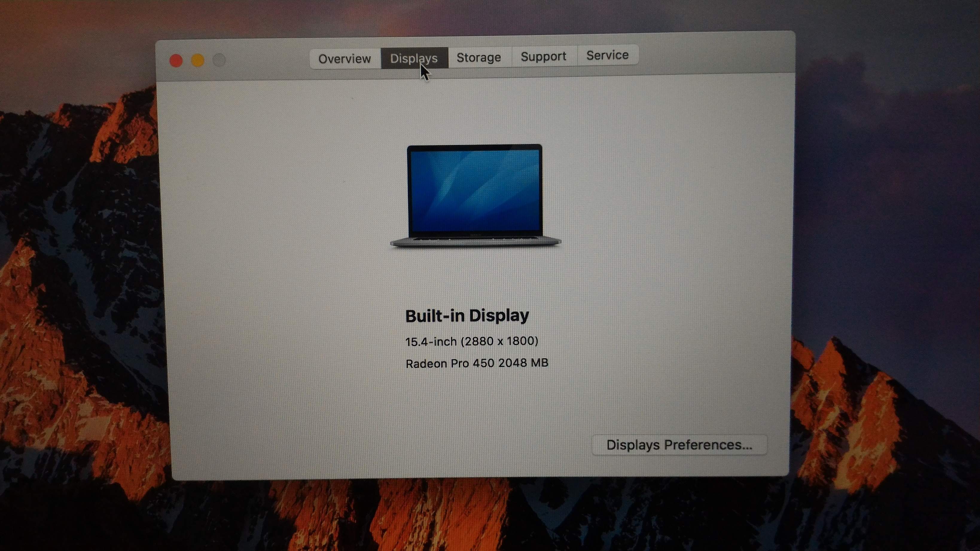Switch to the Overview tab

[x=345, y=59]
